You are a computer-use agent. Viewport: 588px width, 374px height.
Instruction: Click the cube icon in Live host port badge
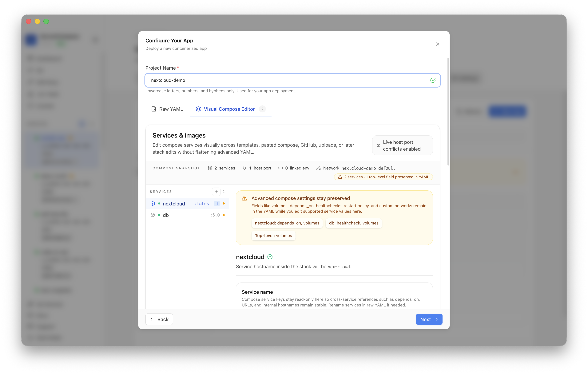point(378,145)
